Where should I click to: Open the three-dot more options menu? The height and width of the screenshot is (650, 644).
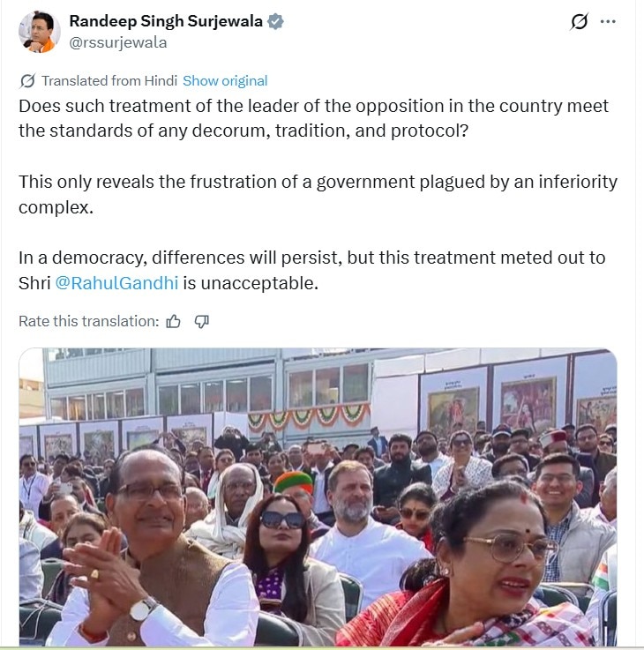click(x=608, y=21)
